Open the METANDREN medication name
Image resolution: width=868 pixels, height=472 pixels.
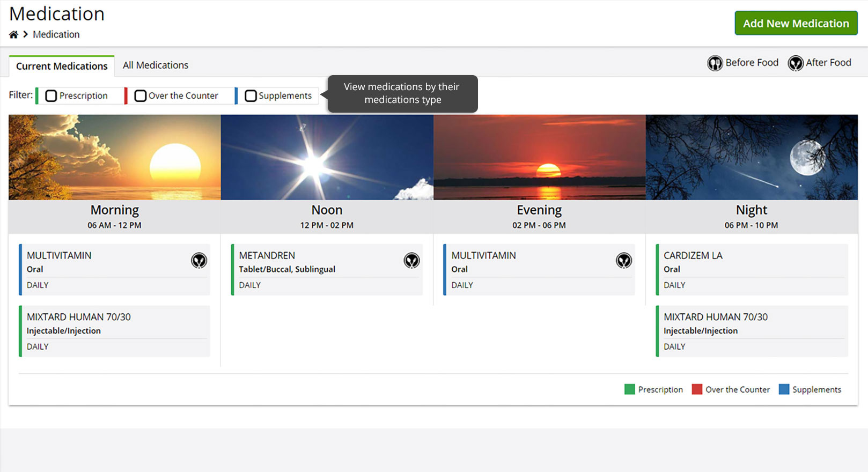pos(267,256)
